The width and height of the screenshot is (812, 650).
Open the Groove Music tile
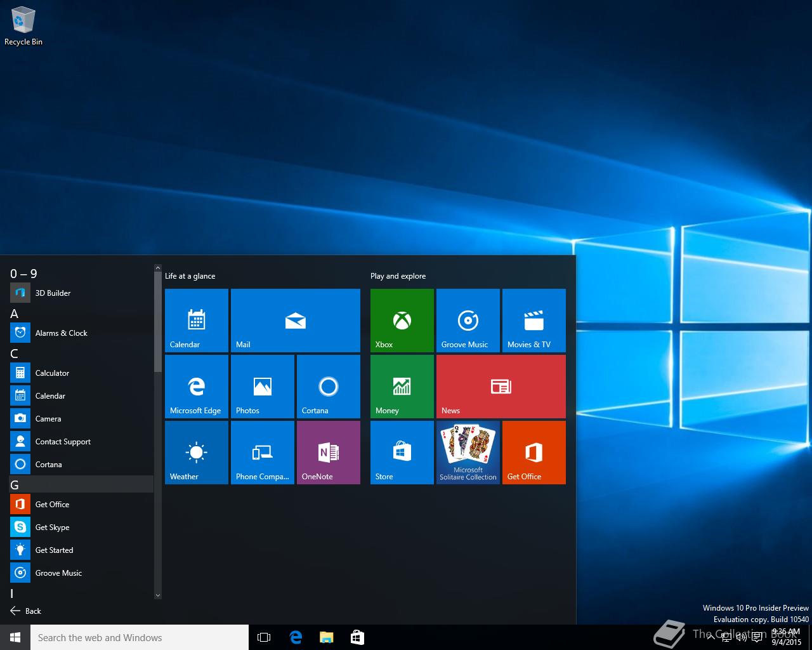coord(468,321)
